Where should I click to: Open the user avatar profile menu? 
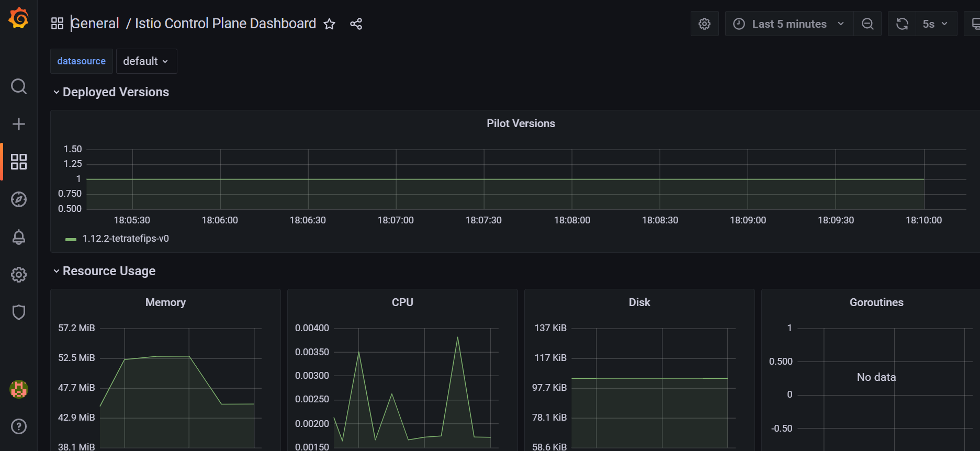19,389
